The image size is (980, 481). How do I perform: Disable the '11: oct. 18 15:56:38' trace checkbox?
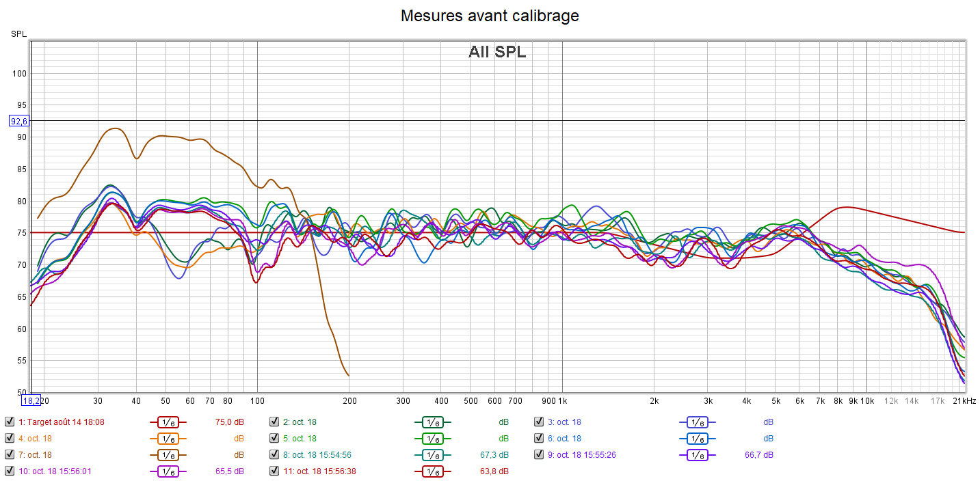tap(274, 471)
